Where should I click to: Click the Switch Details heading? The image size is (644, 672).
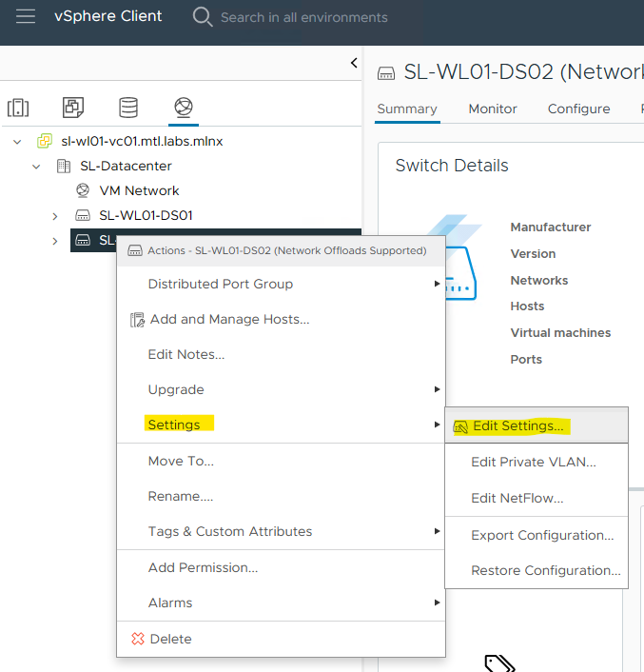click(452, 166)
